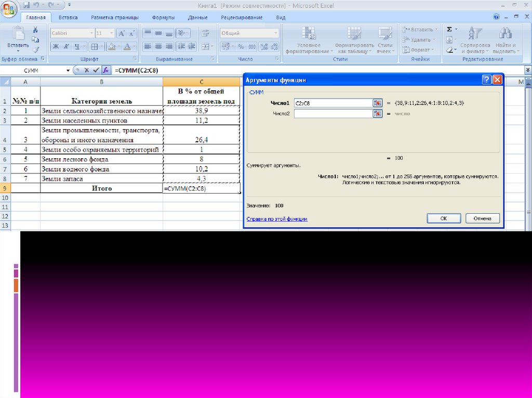532x398 pixels.
Task: Switch to the Рецензирование ribbon tab
Action: pyautogui.click(x=242, y=17)
